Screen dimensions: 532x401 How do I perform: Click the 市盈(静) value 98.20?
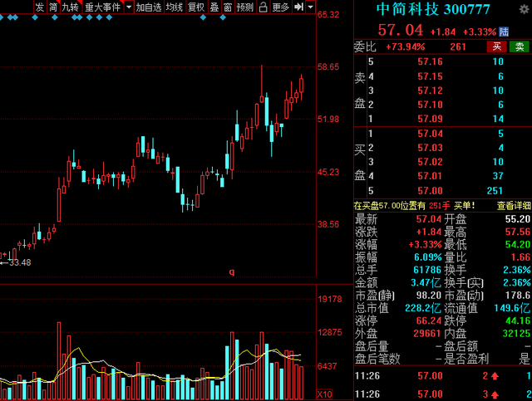pyautogui.click(x=429, y=296)
